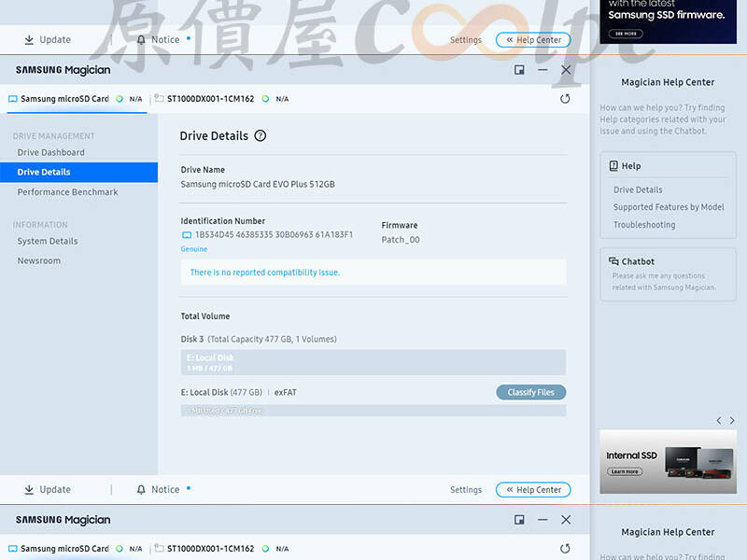This screenshot has height=560, width=747.
Task: Click the Notice bell icon in the topmost toolbar
Action: tap(141, 40)
